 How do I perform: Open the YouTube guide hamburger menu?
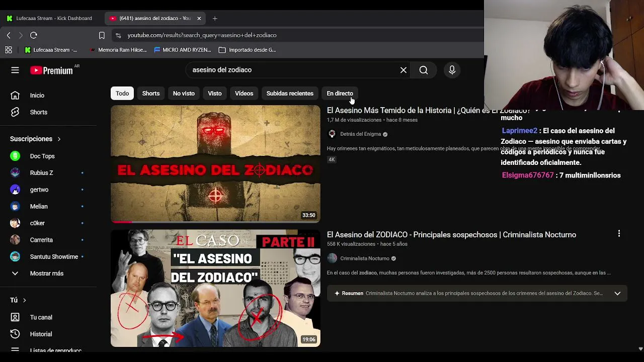click(15, 70)
